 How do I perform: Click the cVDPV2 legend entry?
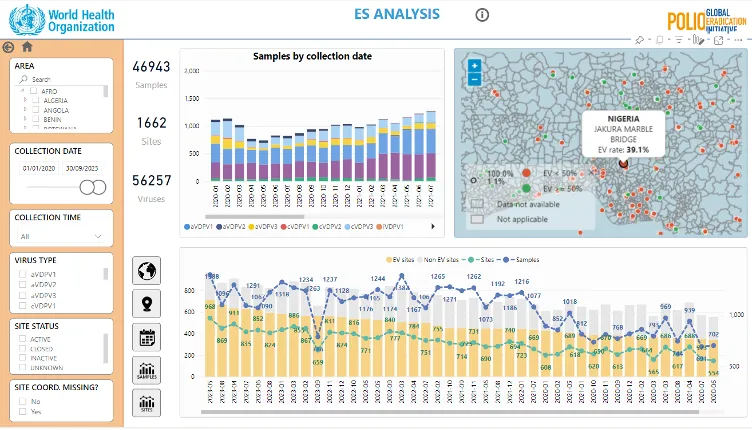[x=327, y=226]
